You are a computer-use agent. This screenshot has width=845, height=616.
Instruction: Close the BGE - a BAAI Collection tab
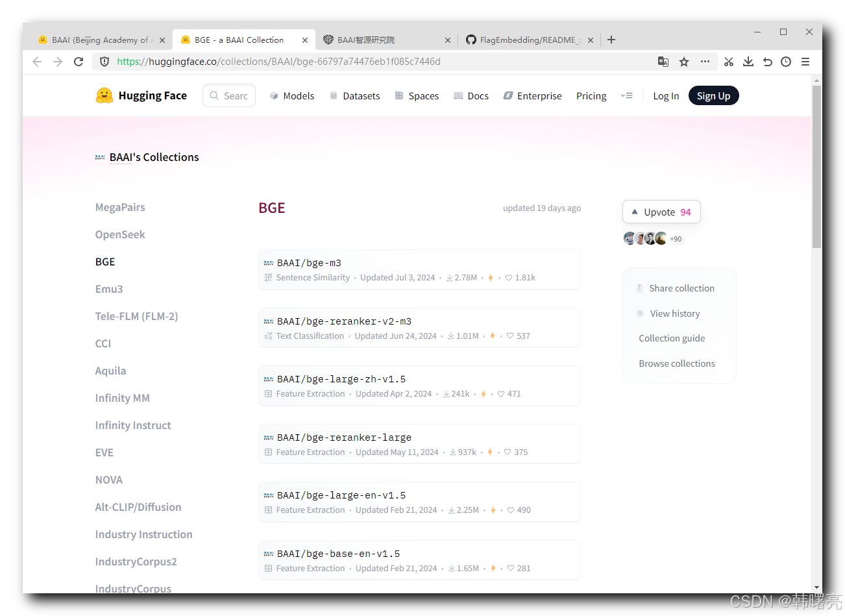point(305,40)
